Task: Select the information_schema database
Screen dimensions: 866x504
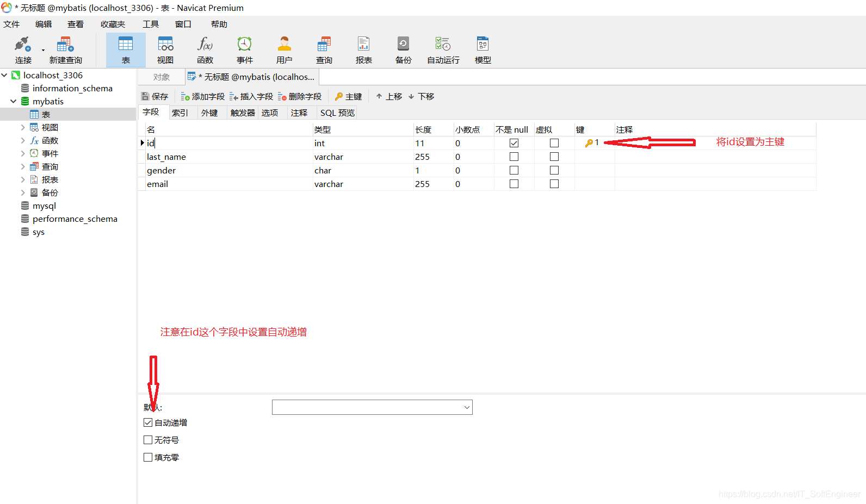Action: (72, 88)
